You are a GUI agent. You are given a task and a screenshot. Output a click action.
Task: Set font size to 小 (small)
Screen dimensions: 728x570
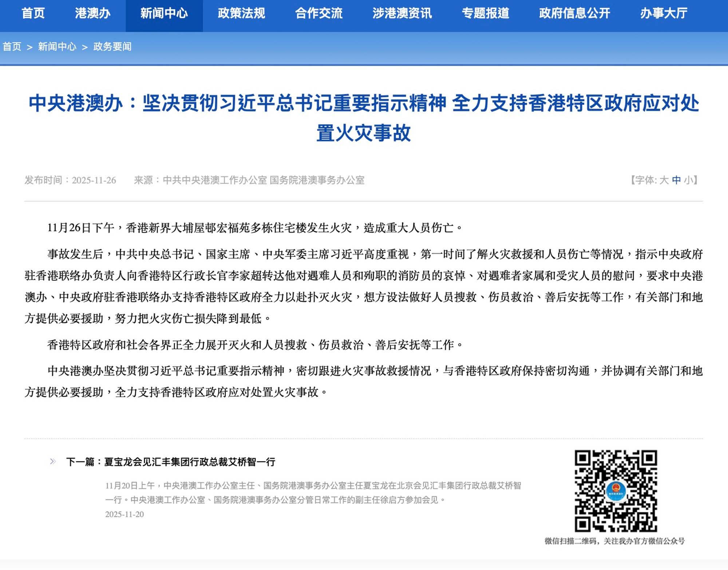[x=688, y=180]
